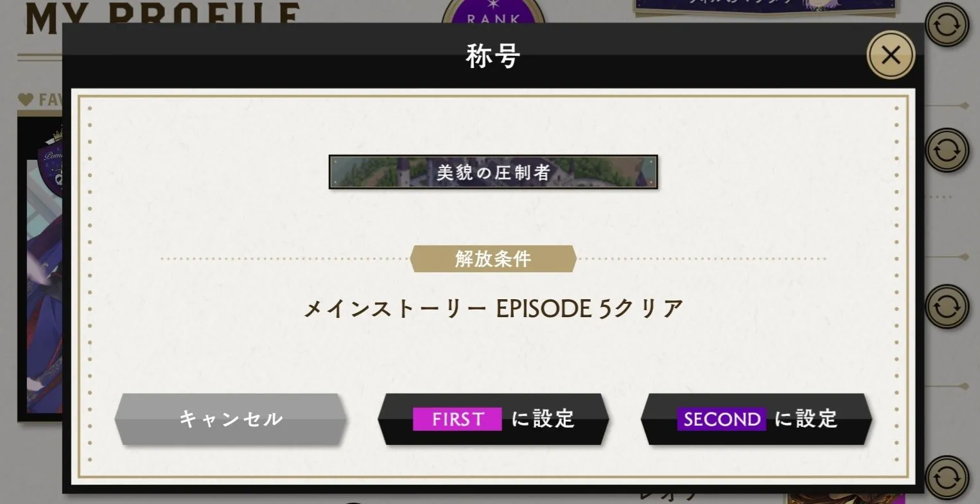Tap the heart FAV icon
980x504 pixels.
tap(25, 100)
